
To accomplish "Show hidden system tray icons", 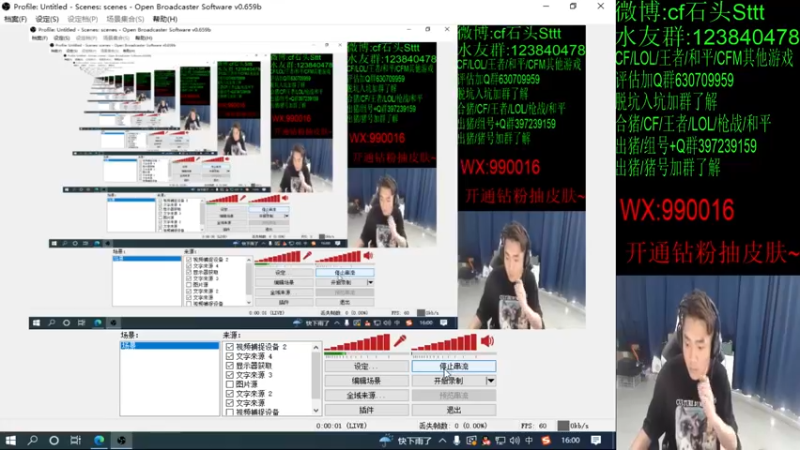I will (x=443, y=440).
